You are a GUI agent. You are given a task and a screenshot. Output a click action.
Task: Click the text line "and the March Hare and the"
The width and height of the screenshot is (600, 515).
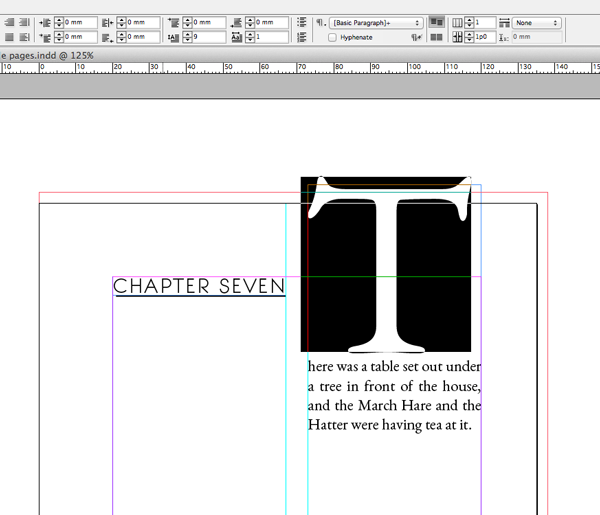pos(395,406)
